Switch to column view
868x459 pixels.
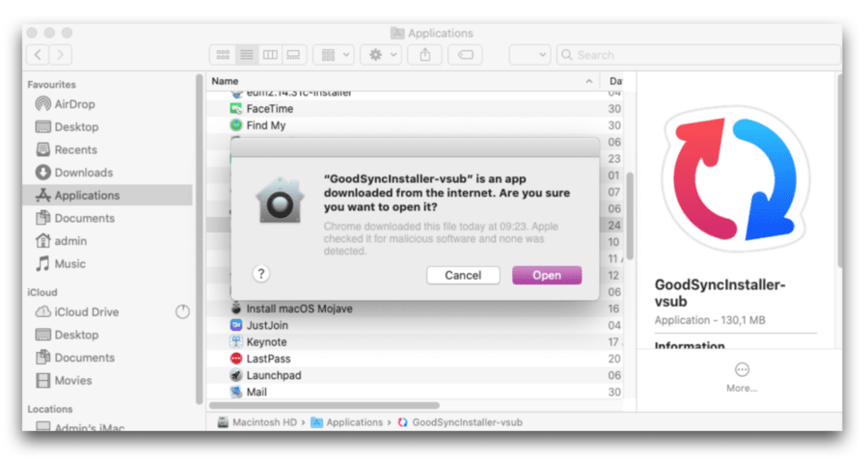pyautogui.click(x=270, y=55)
